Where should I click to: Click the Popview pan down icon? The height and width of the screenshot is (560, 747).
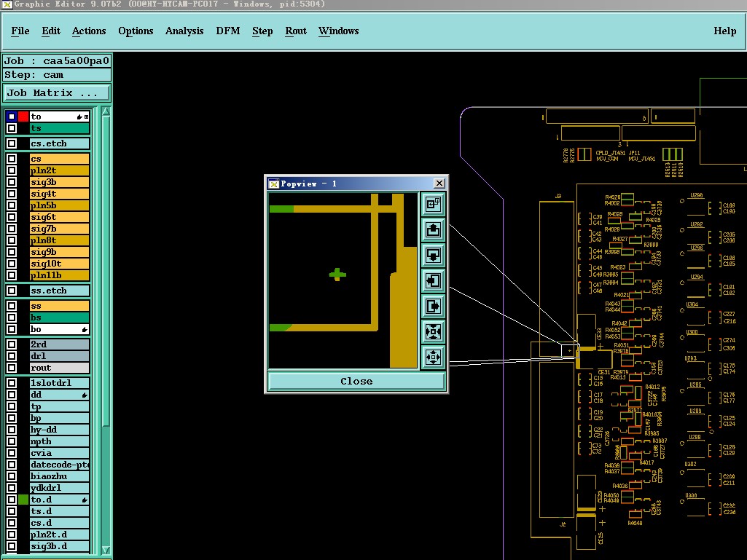click(x=433, y=256)
